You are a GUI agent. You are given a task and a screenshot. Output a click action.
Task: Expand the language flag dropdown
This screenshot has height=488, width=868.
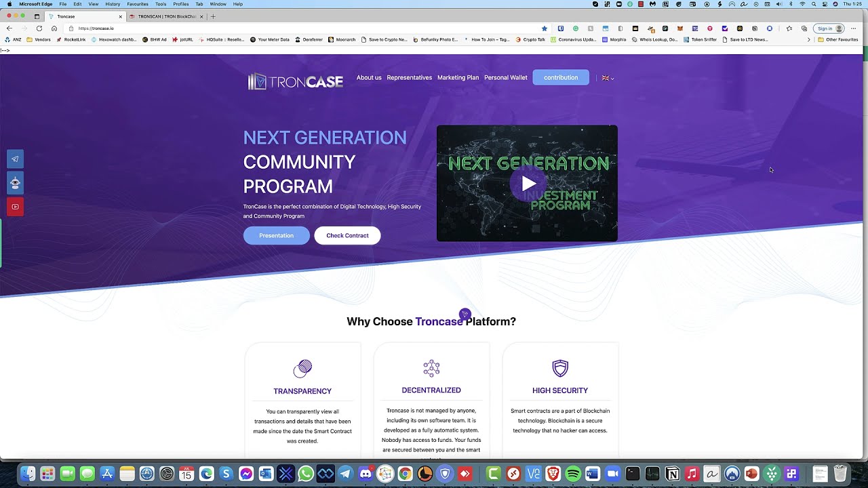[608, 78]
